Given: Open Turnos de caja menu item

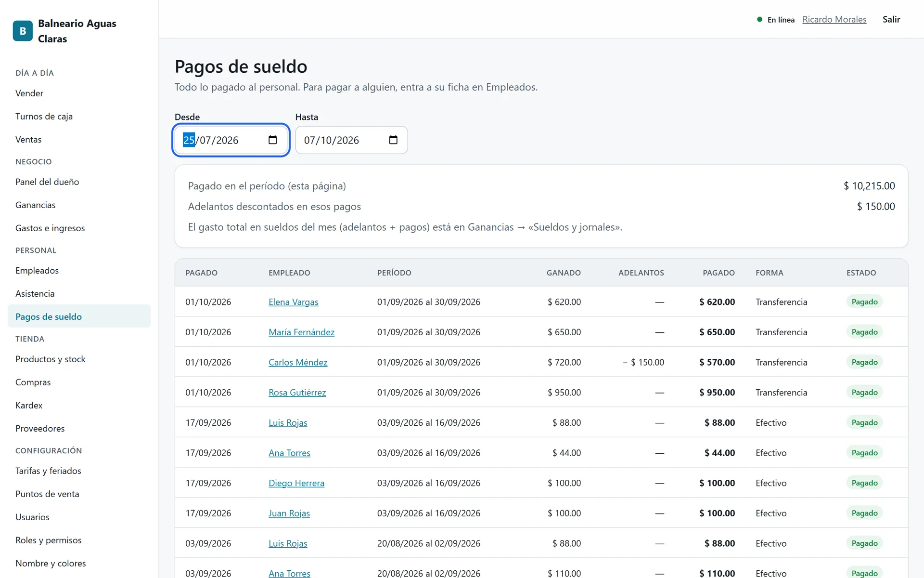Looking at the screenshot, I should 44,116.
